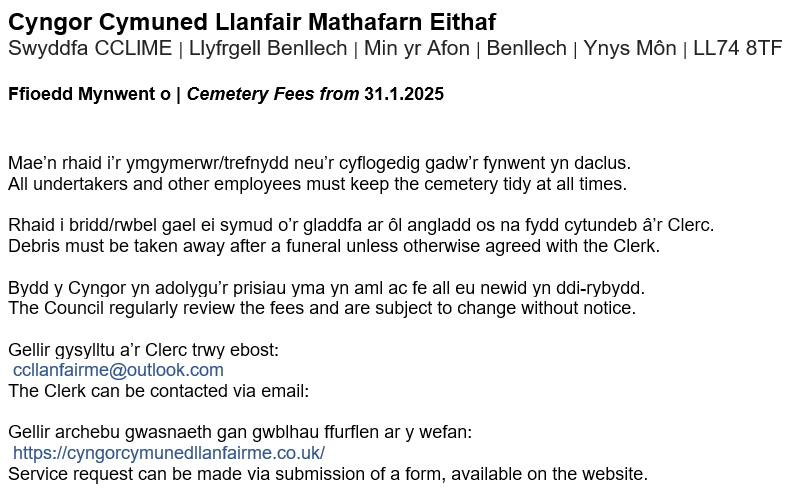Click the sentence Service request can be made
The image size is (788, 502).
(328, 474)
